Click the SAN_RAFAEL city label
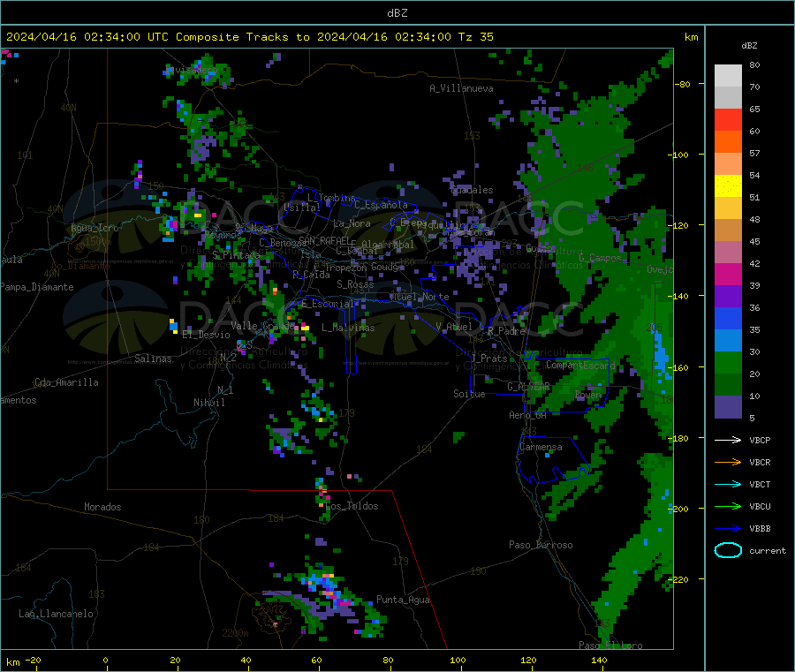 click(324, 240)
